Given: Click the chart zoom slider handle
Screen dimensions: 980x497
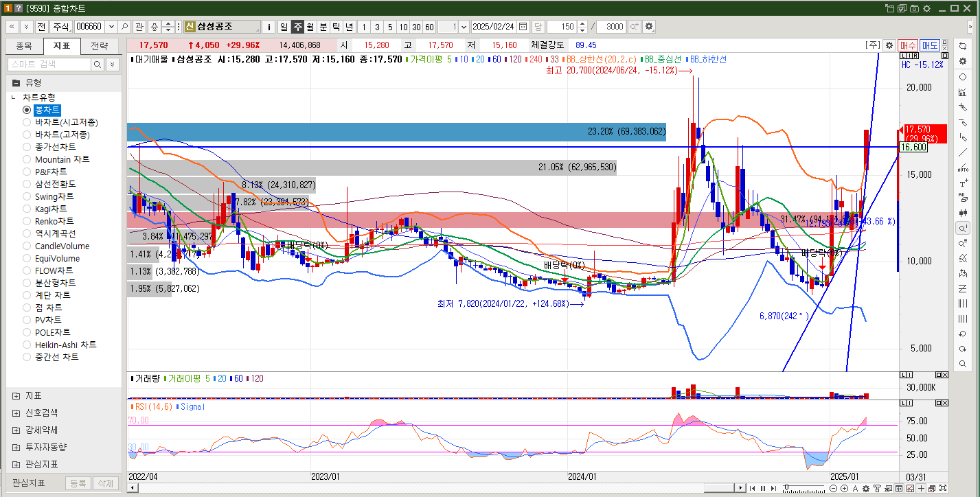Looking at the screenshot, I should click(x=786, y=487).
